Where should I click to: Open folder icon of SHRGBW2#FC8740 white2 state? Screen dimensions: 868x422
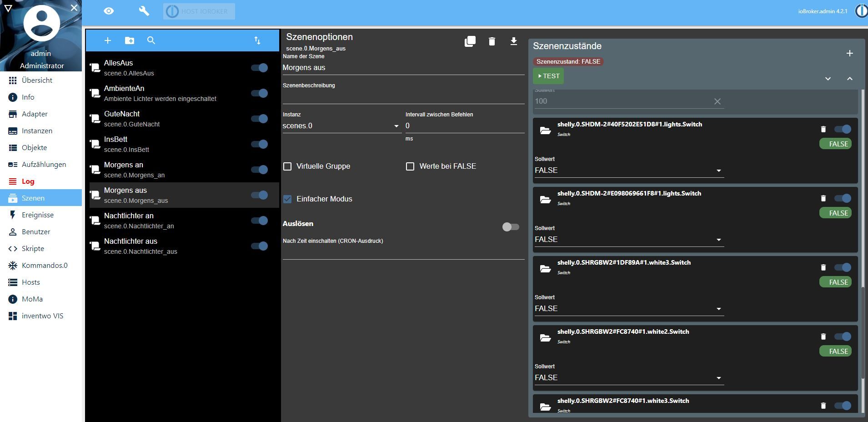(x=545, y=338)
